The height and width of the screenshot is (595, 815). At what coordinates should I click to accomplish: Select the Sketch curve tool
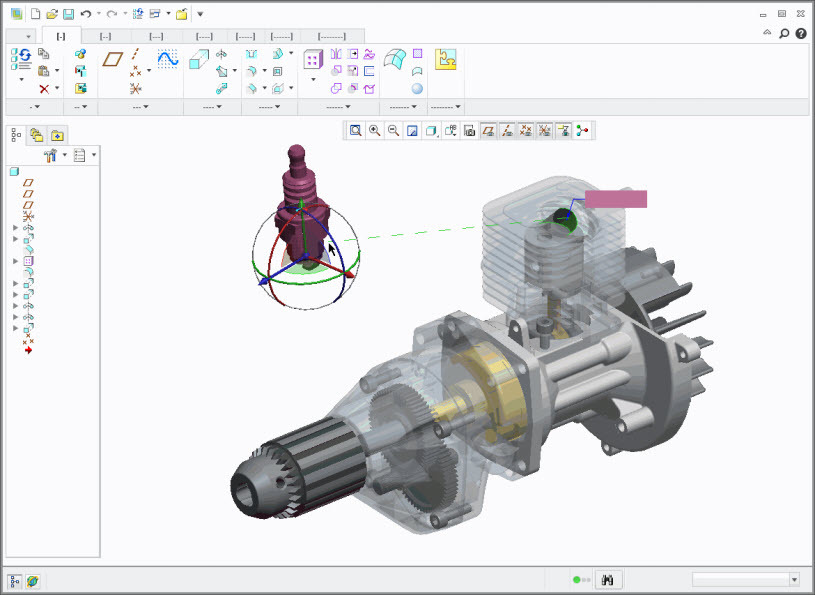167,59
